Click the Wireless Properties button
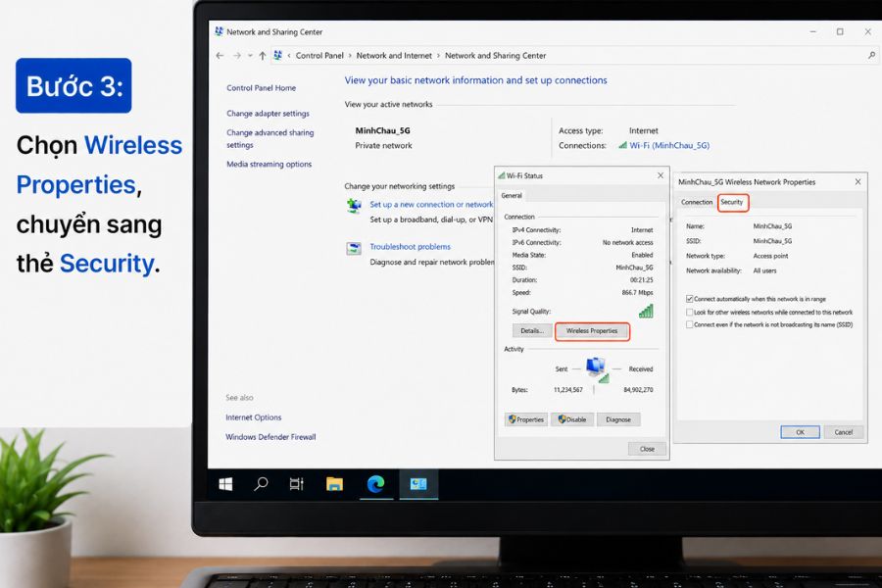The width and height of the screenshot is (882, 588). (592, 331)
